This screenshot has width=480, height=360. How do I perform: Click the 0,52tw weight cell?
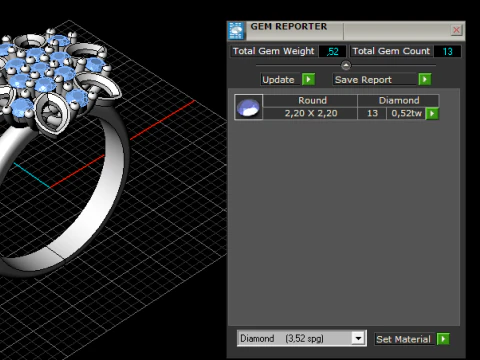pos(406,113)
